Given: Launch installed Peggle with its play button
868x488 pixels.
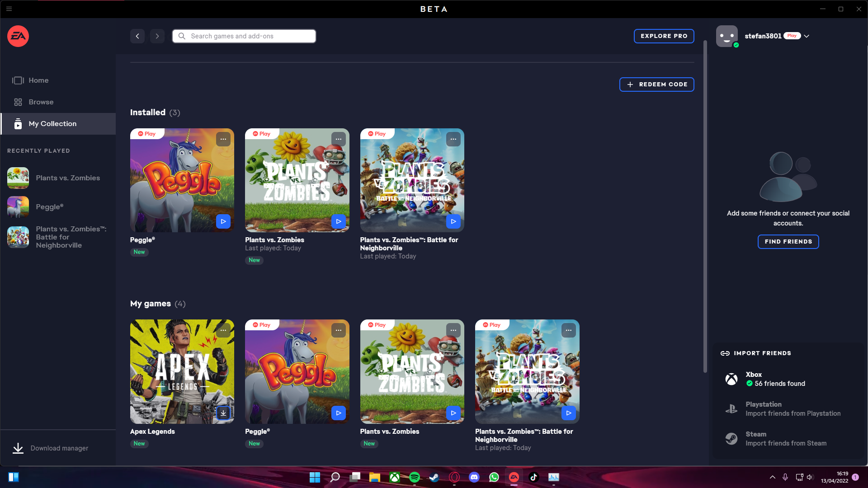Looking at the screenshot, I should click(223, 221).
